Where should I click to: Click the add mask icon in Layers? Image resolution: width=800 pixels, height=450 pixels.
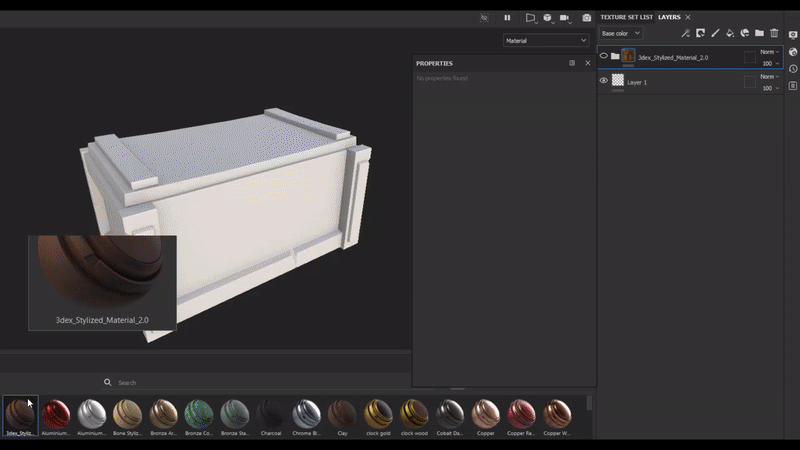[x=701, y=33]
